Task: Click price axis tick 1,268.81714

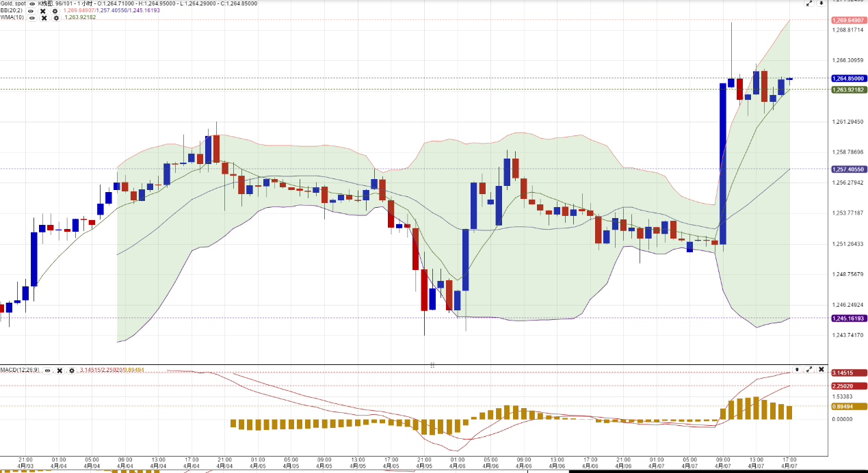Action: 847,30
